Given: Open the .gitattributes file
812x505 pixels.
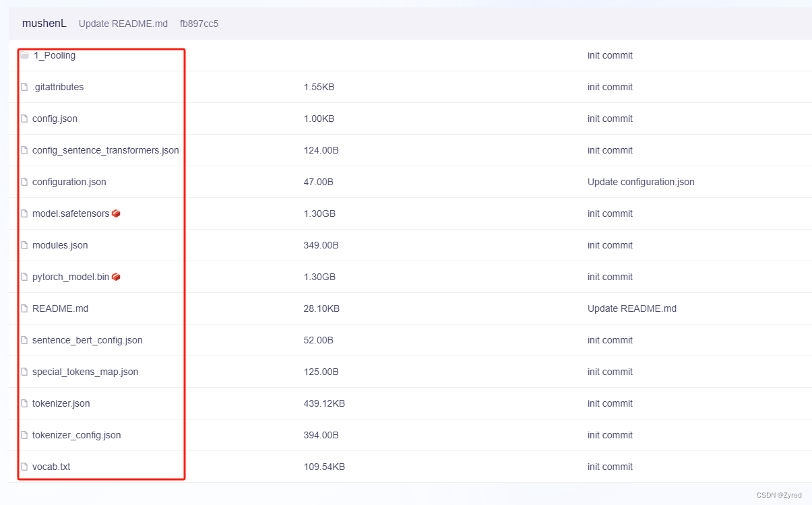Looking at the screenshot, I should tap(58, 87).
